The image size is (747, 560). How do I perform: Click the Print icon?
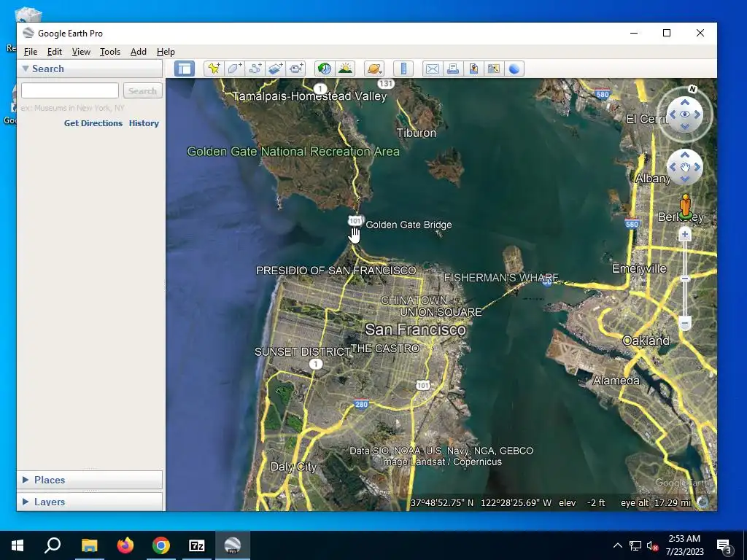453,69
